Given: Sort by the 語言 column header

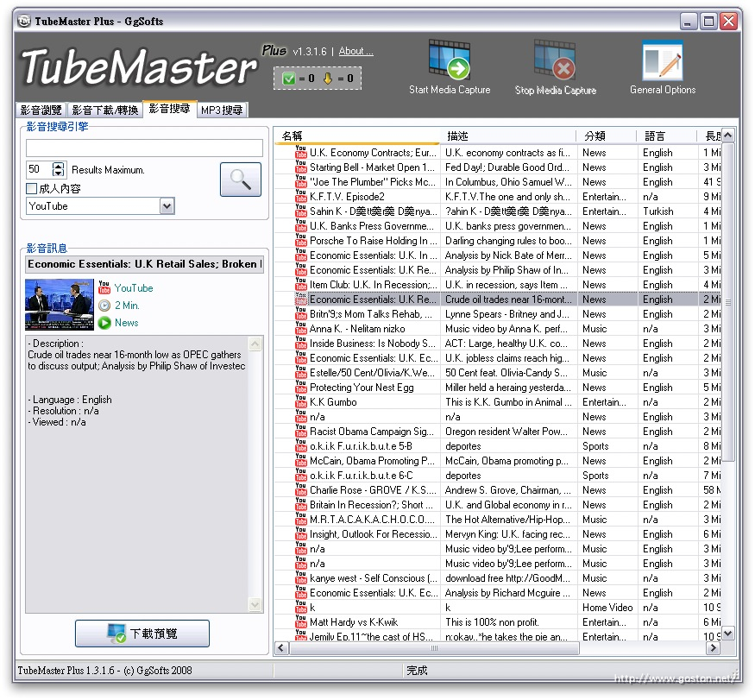Looking at the screenshot, I should click(667, 136).
